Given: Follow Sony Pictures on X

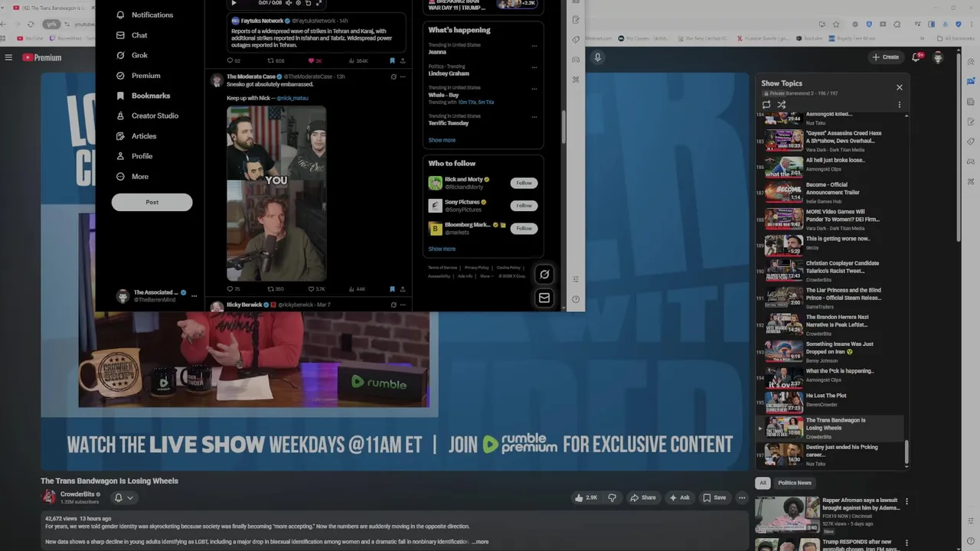Looking at the screenshot, I should click(524, 205).
